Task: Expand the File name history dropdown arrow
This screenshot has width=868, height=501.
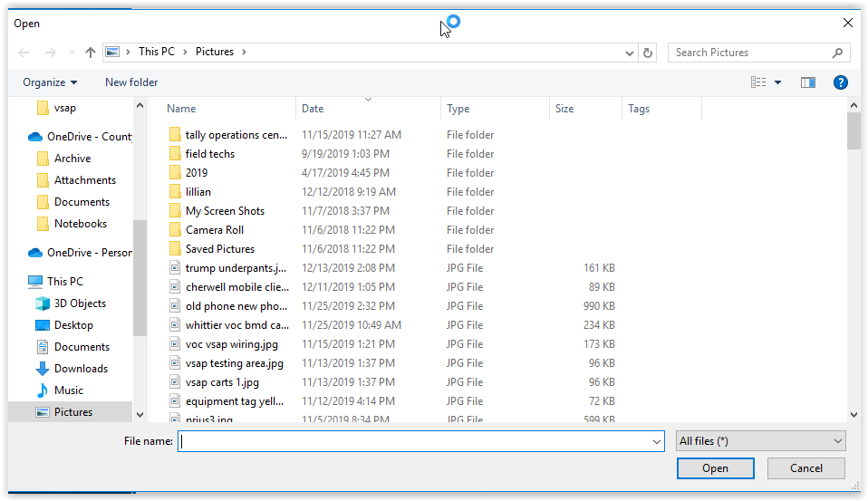Action: [657, 442]
